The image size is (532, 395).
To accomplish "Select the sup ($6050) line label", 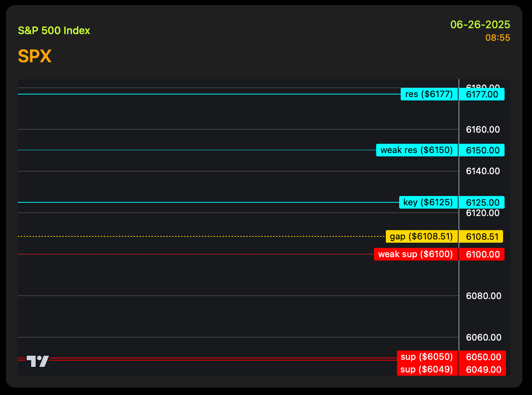I will click(x=427, y=357).
